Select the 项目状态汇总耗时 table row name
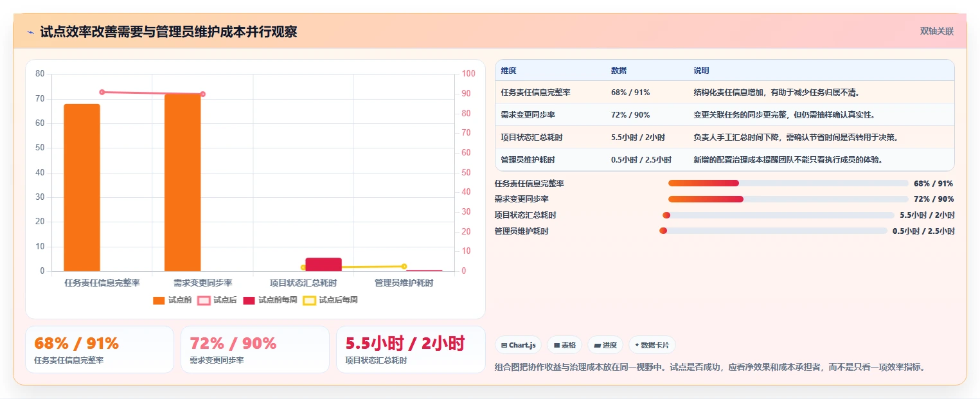 [531, 137]
